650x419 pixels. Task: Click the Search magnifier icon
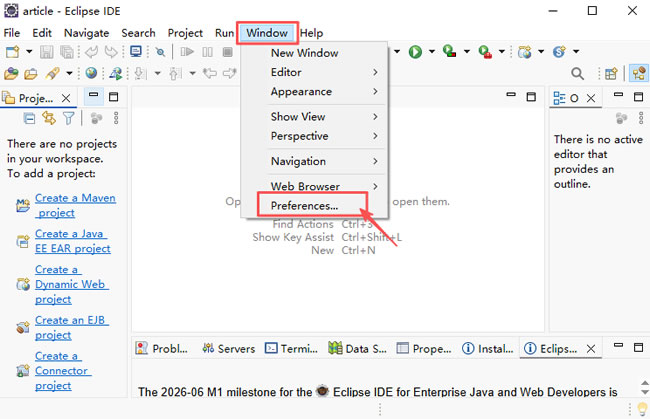578,74
